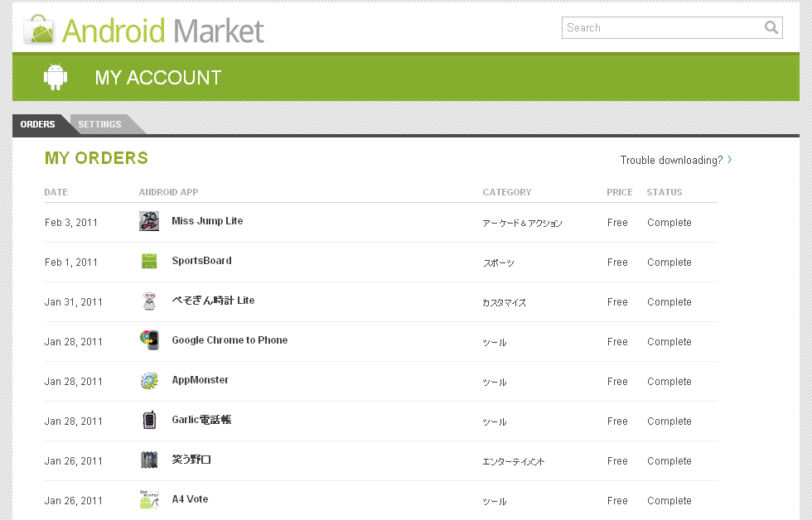Click the penguin clock Lite app icon
Viewport: 812px width, 520px height.
tap(149, 301)
